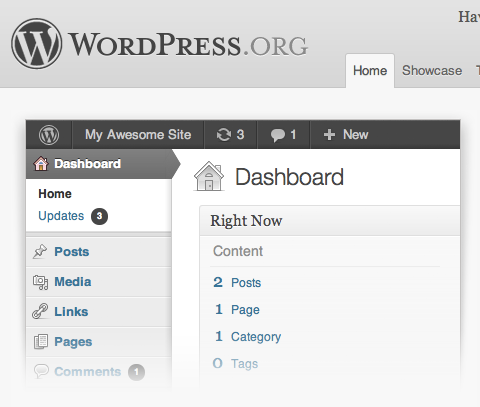Click the Content label in Right Now

coord(238,251)
